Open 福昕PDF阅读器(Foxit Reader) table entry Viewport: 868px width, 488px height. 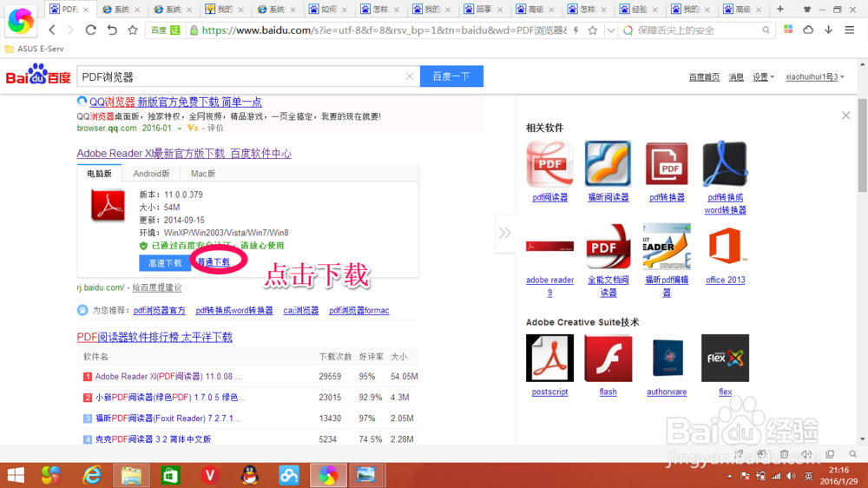tap(168, 419)
